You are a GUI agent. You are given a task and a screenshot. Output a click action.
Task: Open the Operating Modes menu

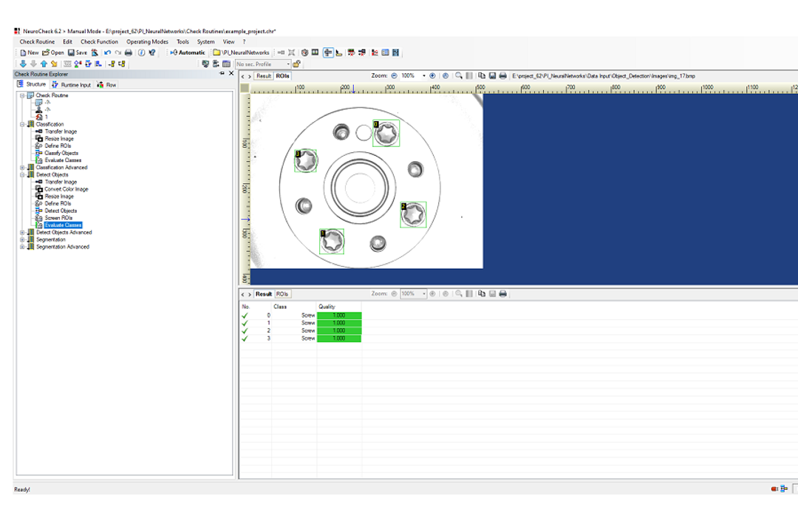[147, 41]
